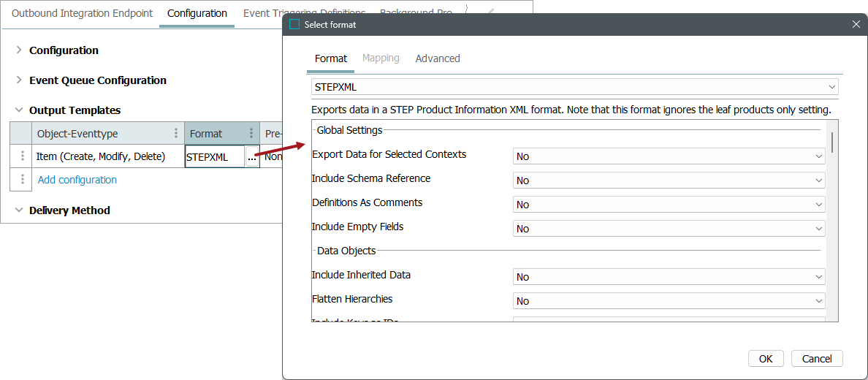Close the Select format dialog
The image size is (868, 380).
coord(856,24)
